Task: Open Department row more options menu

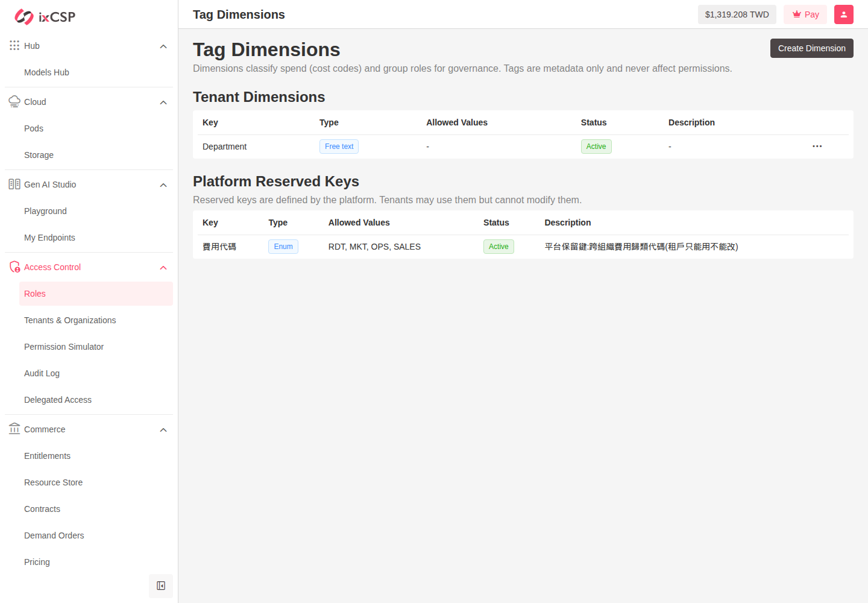Action: pyautogui.click(x=817, y=147)
